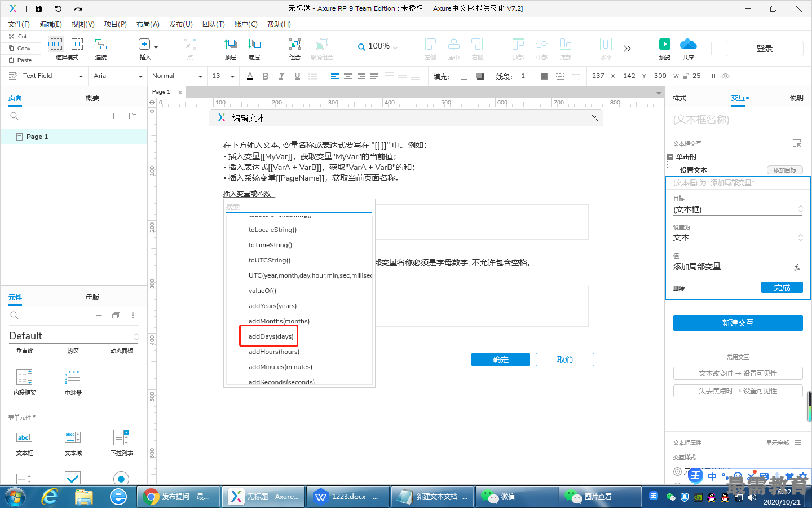Toggle underline formatting
Screen dimensions: 812x508
pos(297,76)
